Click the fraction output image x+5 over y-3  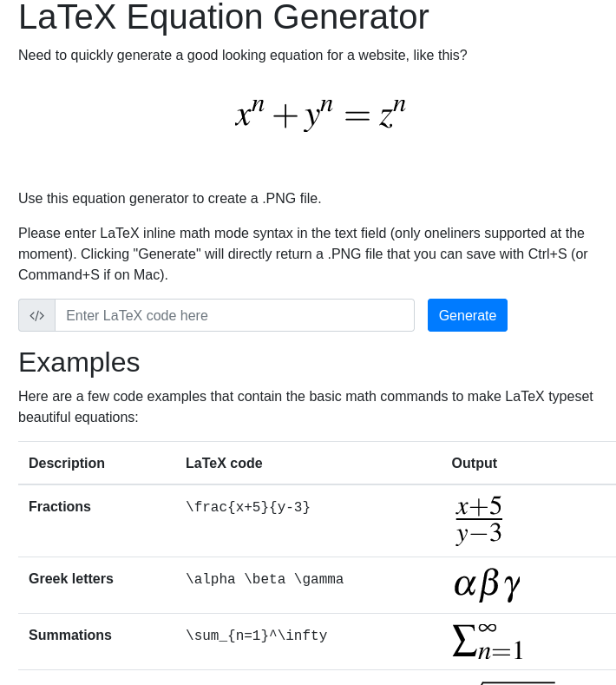[479, 520]
